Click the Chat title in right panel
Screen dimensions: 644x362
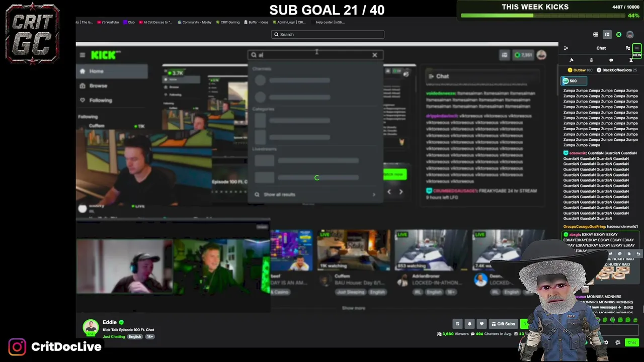point(601,48)
